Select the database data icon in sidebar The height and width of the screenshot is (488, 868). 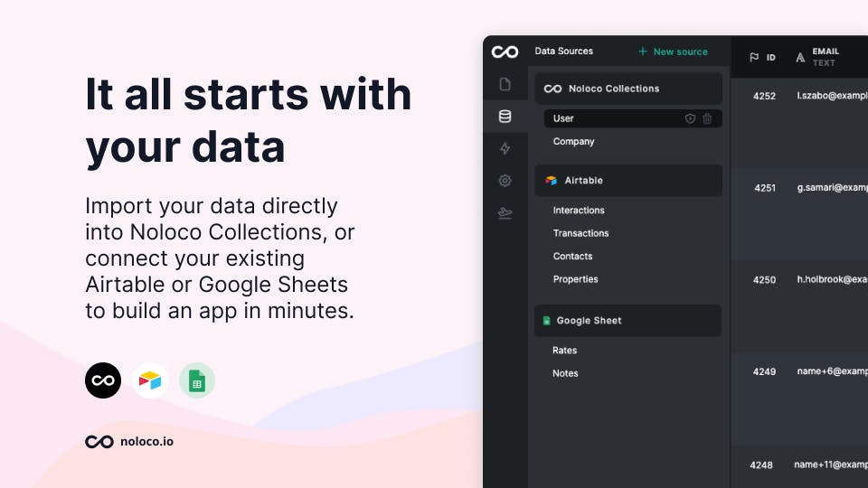click(505, 117)
